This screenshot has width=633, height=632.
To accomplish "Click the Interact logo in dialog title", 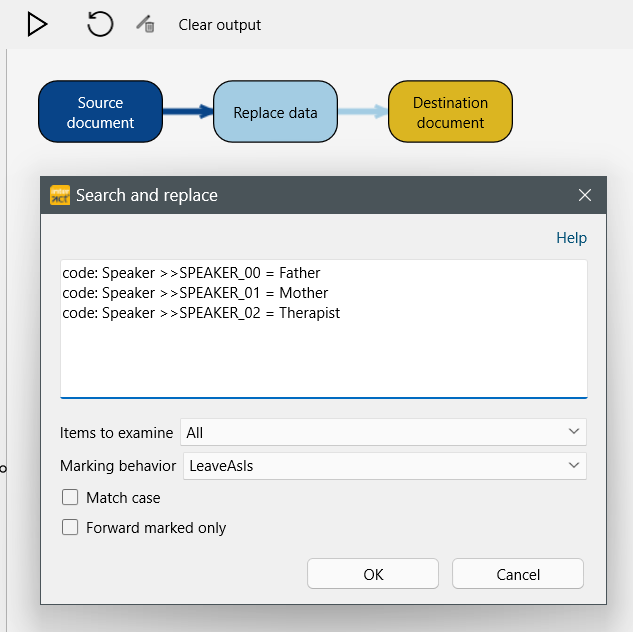I will click(x=60, y=195).
